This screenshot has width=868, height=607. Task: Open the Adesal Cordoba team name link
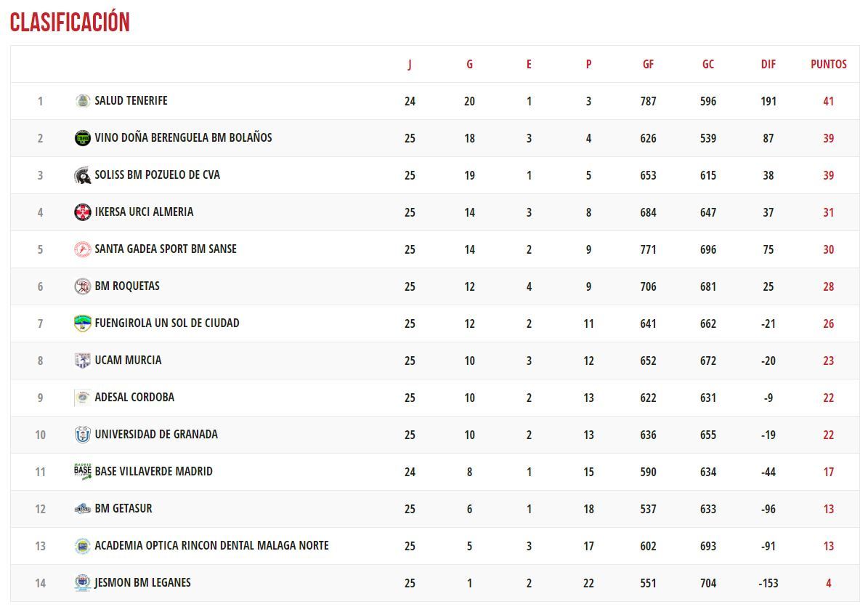134,397
